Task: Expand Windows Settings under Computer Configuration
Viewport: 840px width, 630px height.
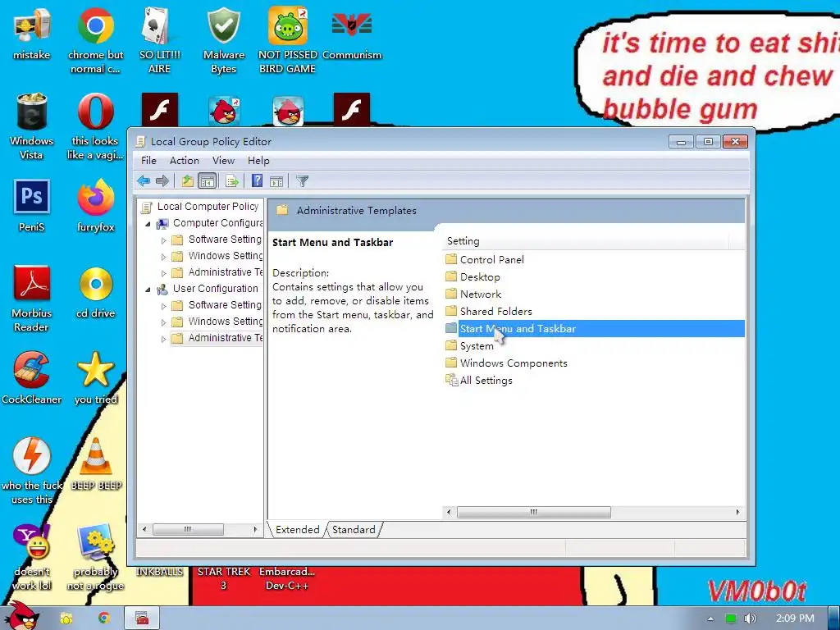Action: tap(163, 257)
